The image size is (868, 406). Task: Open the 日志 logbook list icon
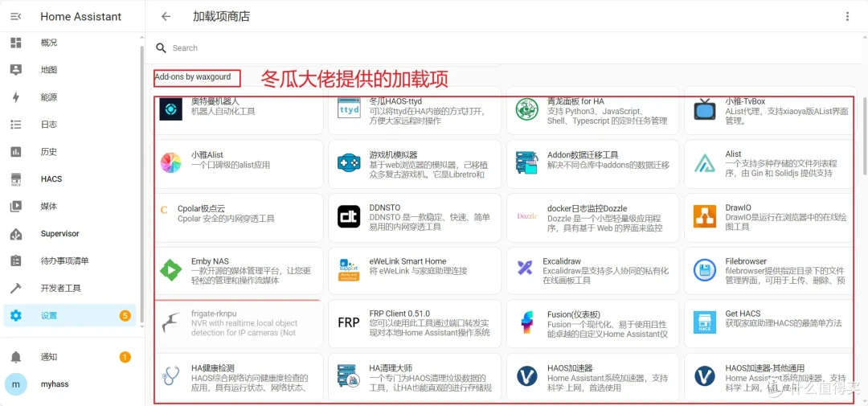coord(16,125)
